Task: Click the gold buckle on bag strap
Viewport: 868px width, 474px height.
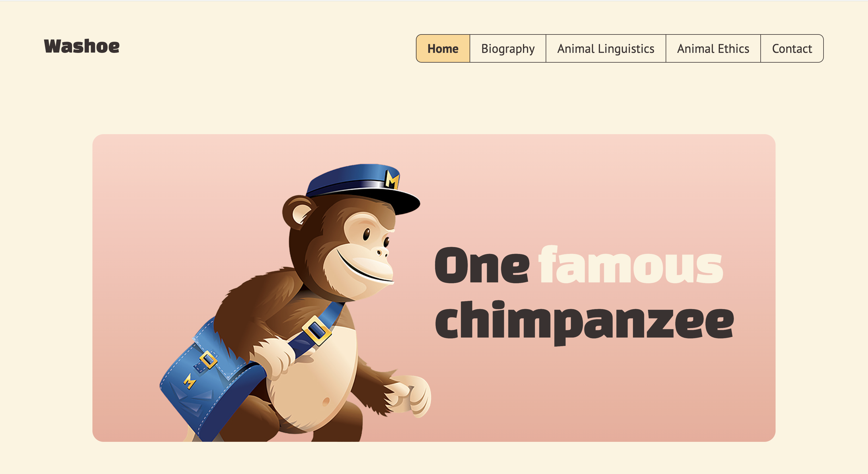Action: point(316,330)
